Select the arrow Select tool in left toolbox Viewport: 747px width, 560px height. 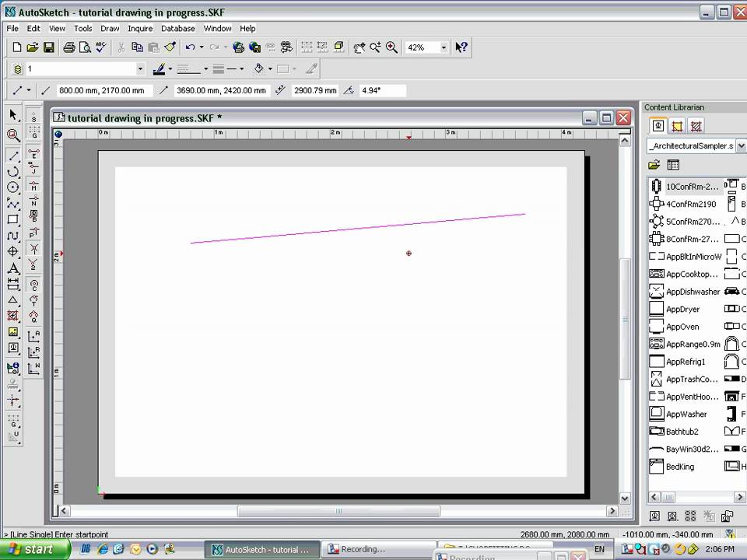(13, 115)
